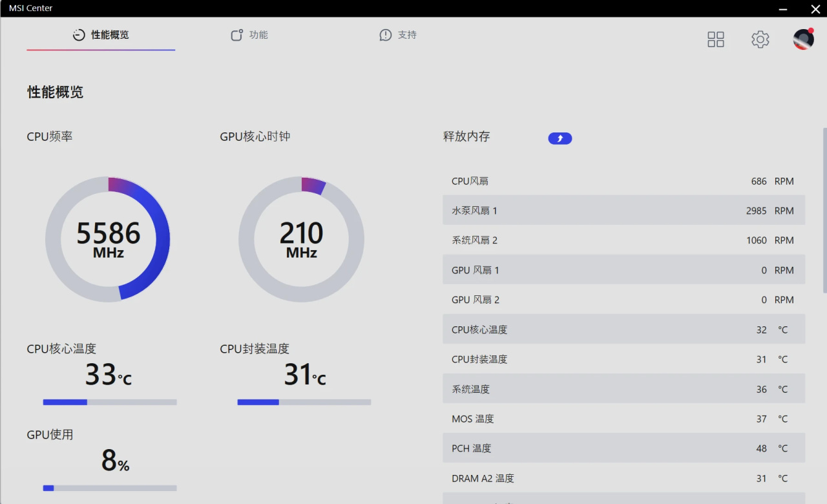Screen dimensions: 827x504
Task: Select the CPU封装温度 list row
Action: pos(623,359)
